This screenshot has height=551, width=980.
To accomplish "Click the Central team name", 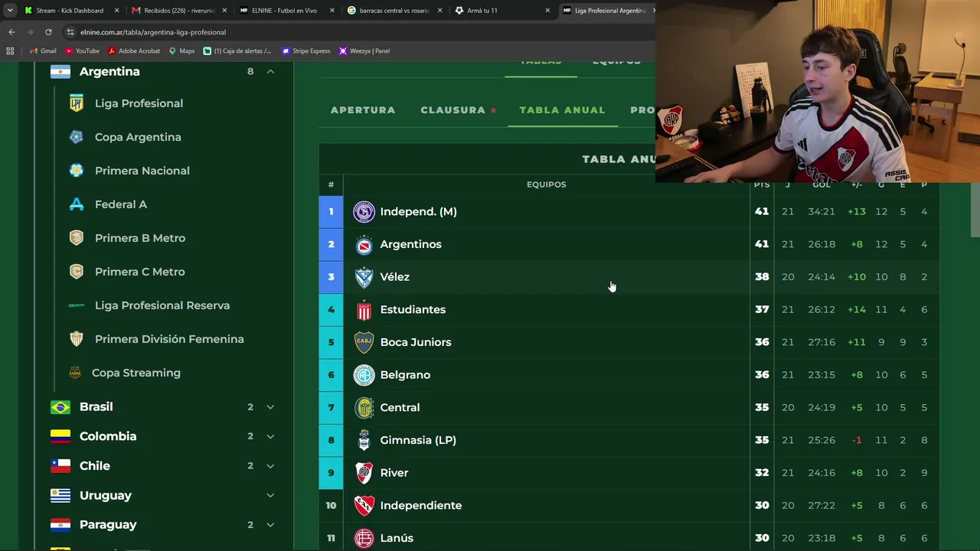I will pyautogui.click(x=400, y=408).
